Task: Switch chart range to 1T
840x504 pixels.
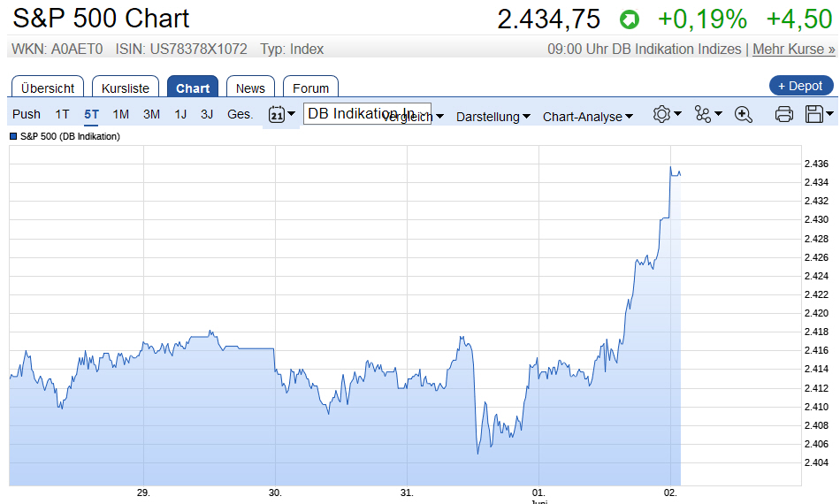Action: click(x=62, y=114)
